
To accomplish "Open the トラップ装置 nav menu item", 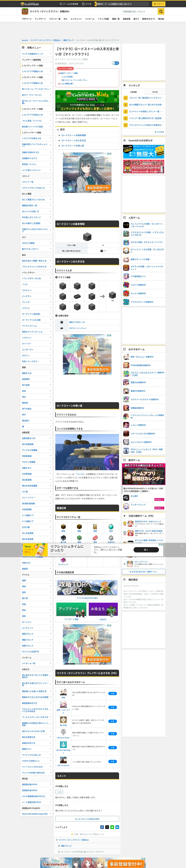I will coord(103,19).
